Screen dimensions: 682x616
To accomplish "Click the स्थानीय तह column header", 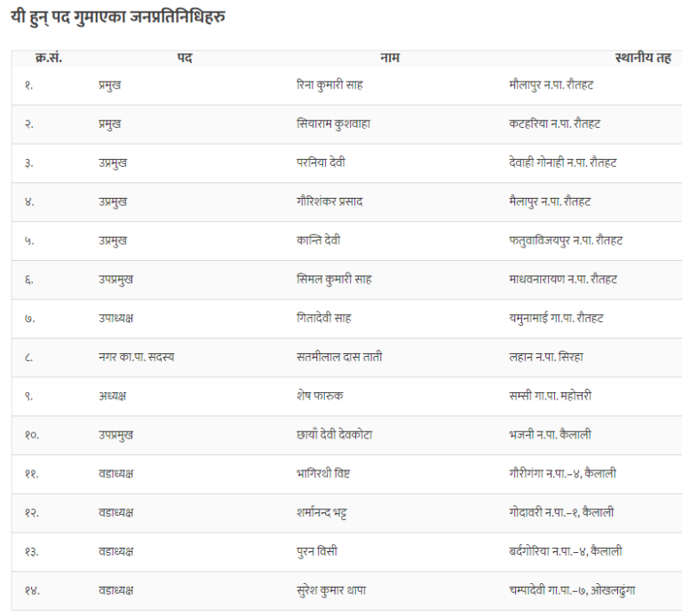I will coord(643,59).
